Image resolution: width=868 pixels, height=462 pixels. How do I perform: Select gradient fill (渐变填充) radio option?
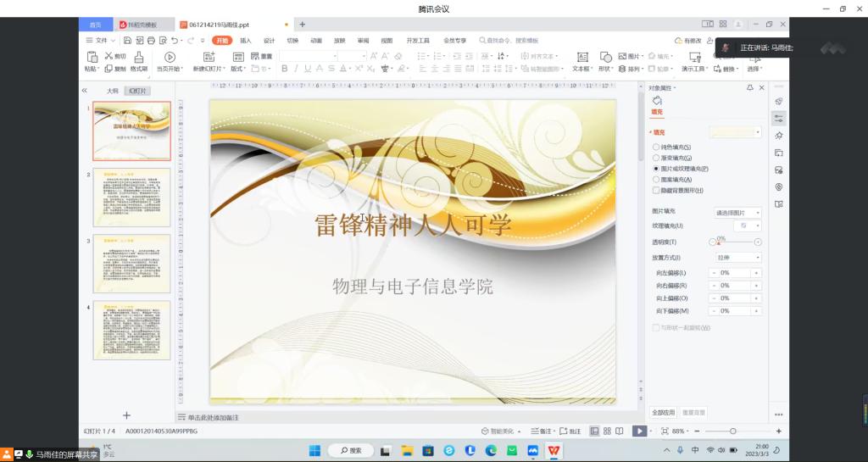[656, 159]
